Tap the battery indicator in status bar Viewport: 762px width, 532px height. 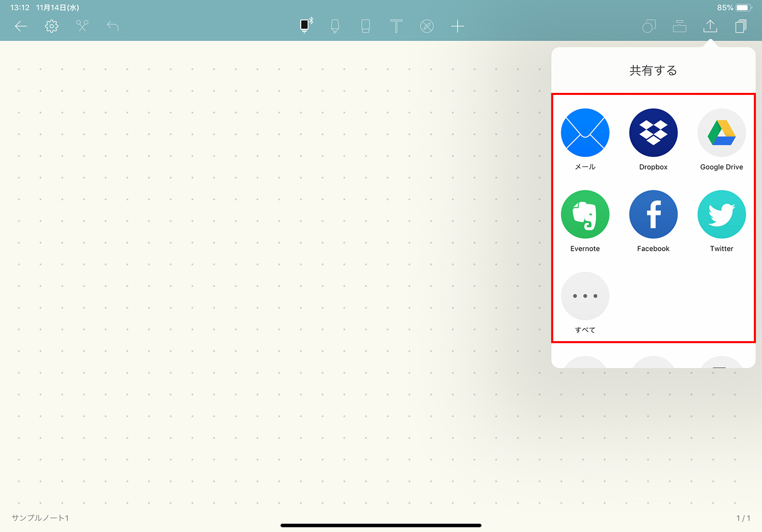coord(744,8)
